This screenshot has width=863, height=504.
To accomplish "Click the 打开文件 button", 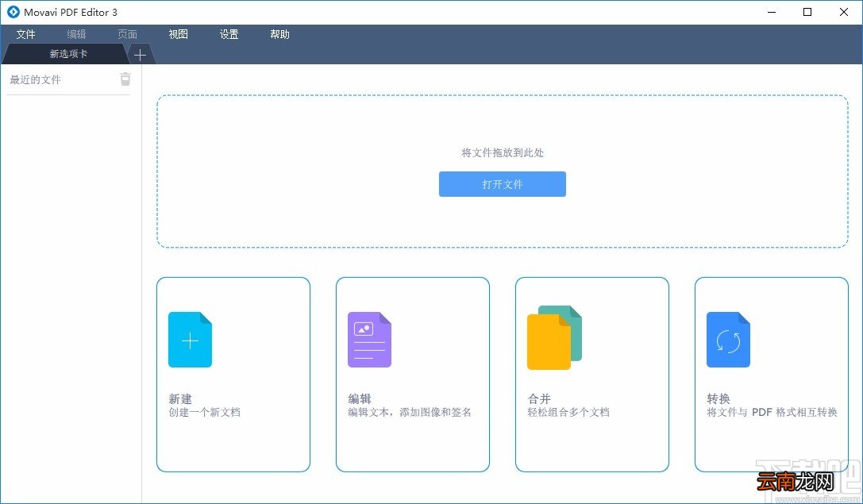I will tap(503, 184).
